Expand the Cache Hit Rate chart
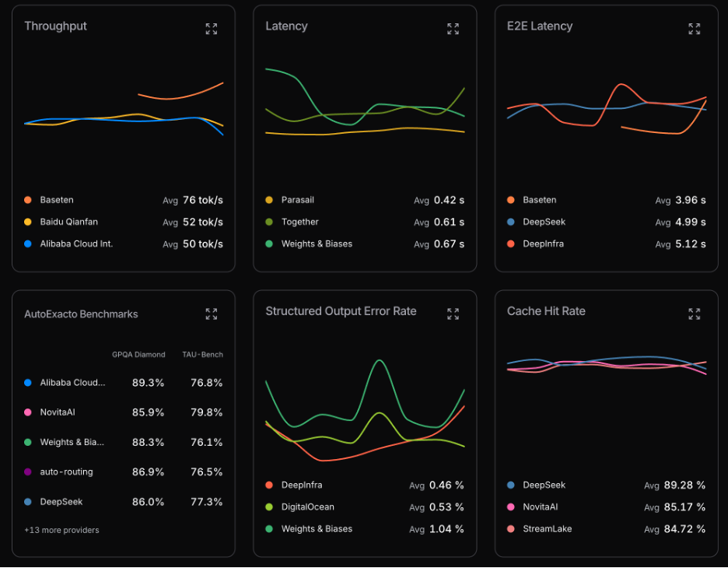Image resolution: width=728 pixels, height=568 pixels. (694, 314)
